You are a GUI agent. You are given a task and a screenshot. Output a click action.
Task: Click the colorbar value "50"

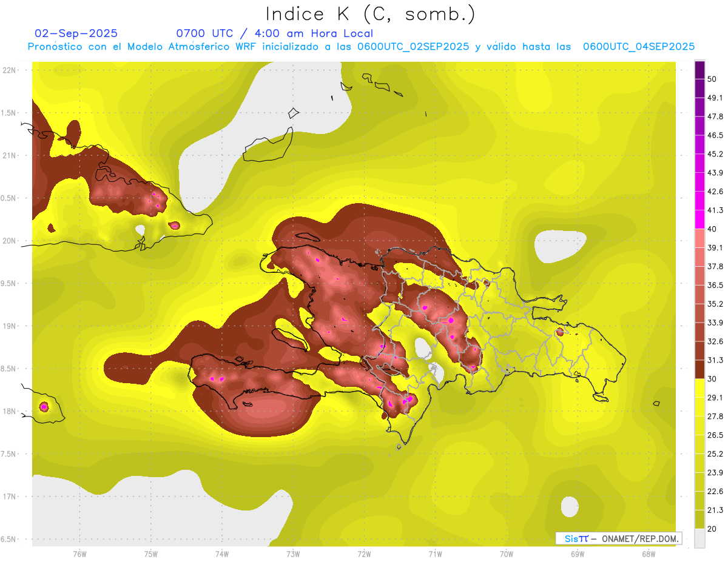point(712,79)
